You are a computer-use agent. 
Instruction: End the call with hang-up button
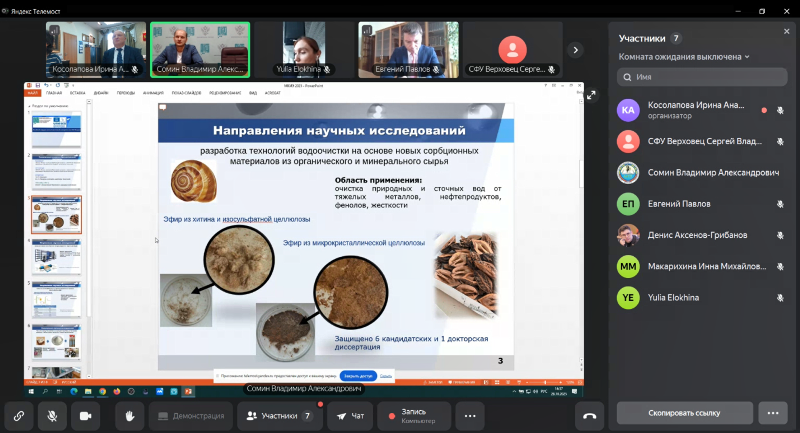point(589,415)
